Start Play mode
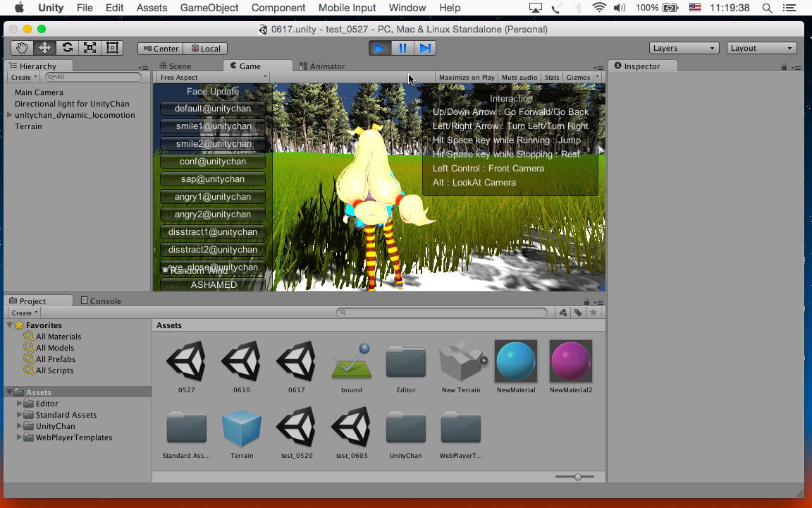Viewport: 812px width, 508px height. pyautogui.click(x=380, y=48)
